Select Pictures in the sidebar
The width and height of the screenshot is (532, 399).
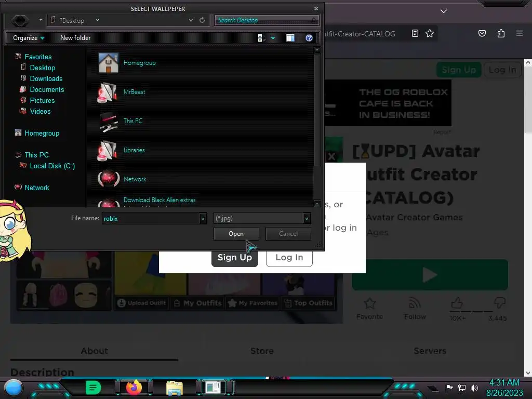coord(42,100)
